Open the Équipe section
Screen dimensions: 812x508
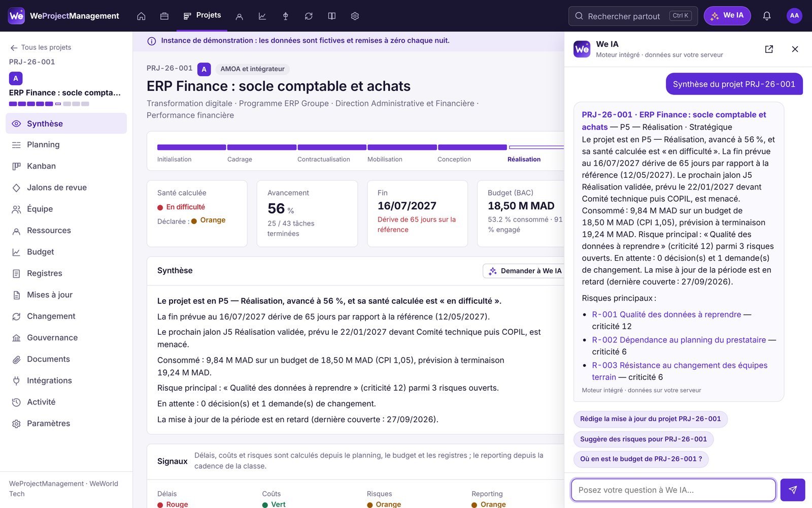[x=66, y=209]
